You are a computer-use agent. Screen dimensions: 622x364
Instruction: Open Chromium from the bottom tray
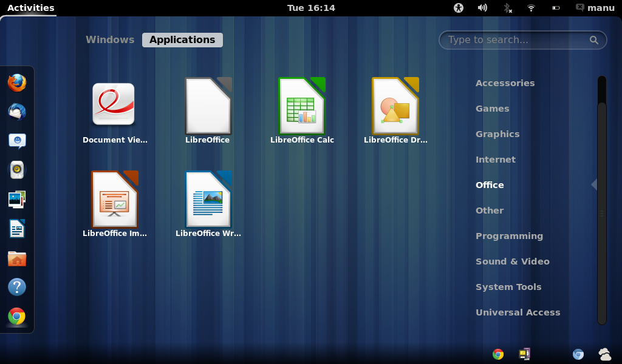[578, 354]
